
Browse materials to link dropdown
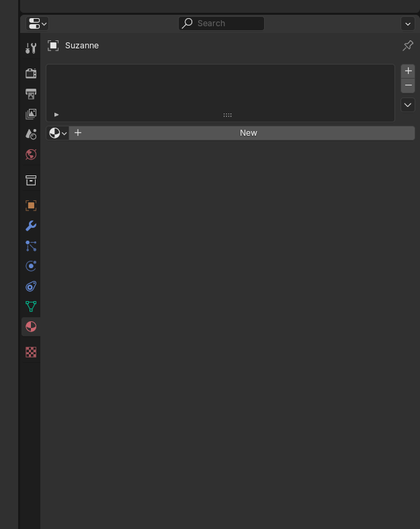click(x=58, y=133)
